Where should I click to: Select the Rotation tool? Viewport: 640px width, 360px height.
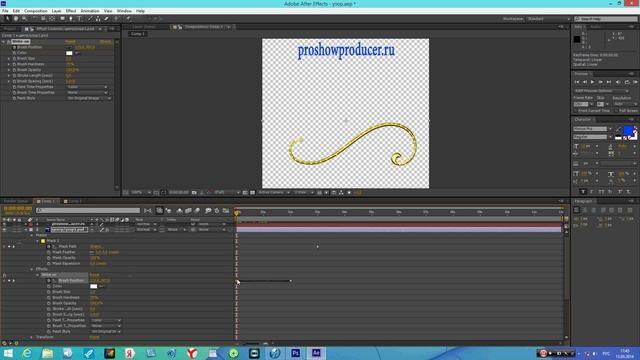pyautogui.click(x=34, y=18)
